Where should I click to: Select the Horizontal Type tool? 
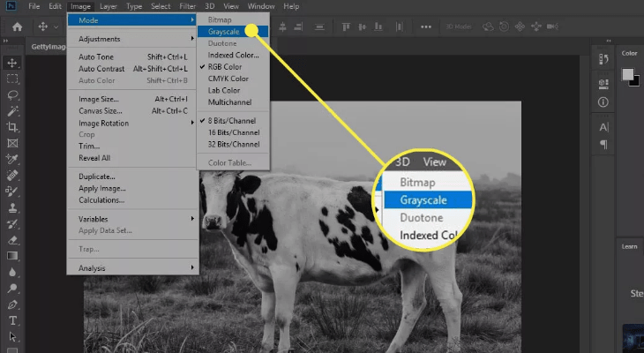click(x=13, y=320)
